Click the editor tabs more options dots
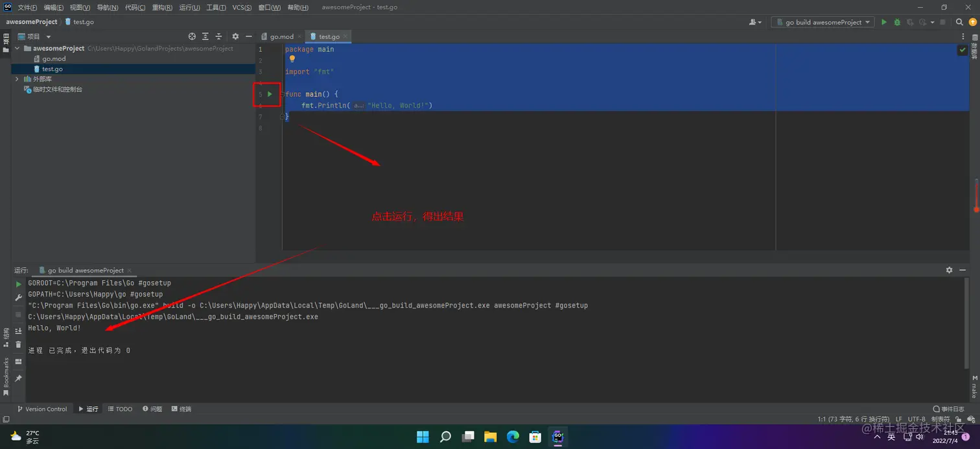980x449 pixels. tap(962, 36)
